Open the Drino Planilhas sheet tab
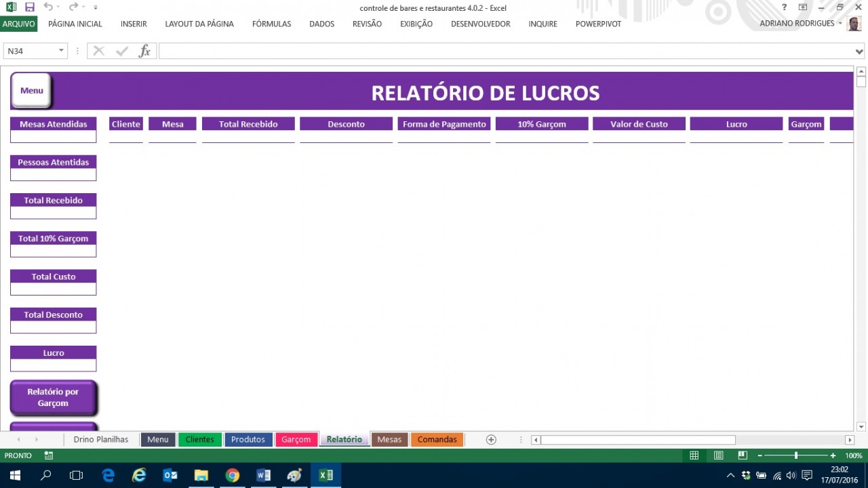 (x=101, y=439)
